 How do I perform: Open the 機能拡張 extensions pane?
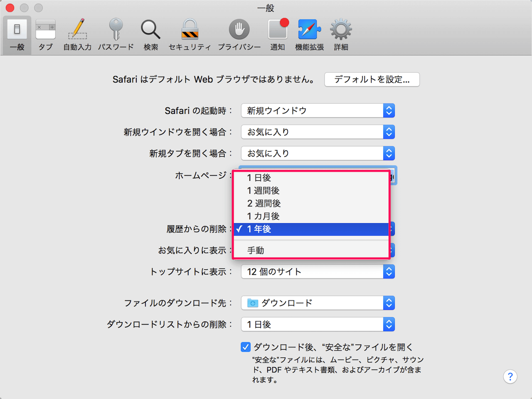(x=310, y=36)
